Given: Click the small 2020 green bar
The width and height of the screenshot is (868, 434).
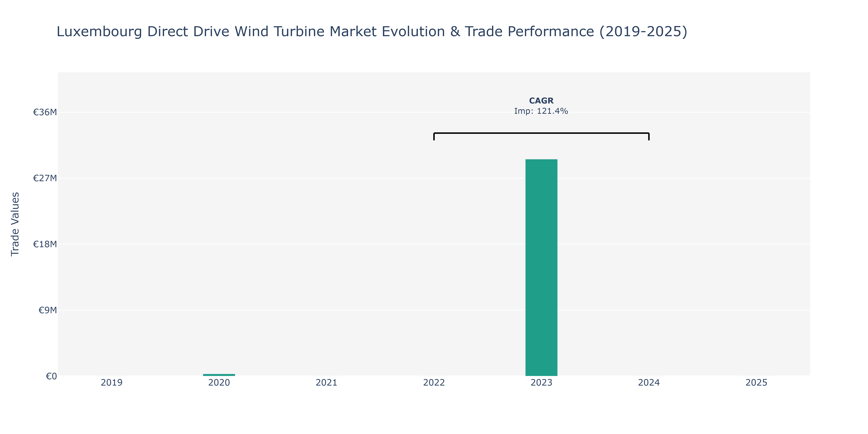Looking at the screenshot, I should (x=219, y=375).
